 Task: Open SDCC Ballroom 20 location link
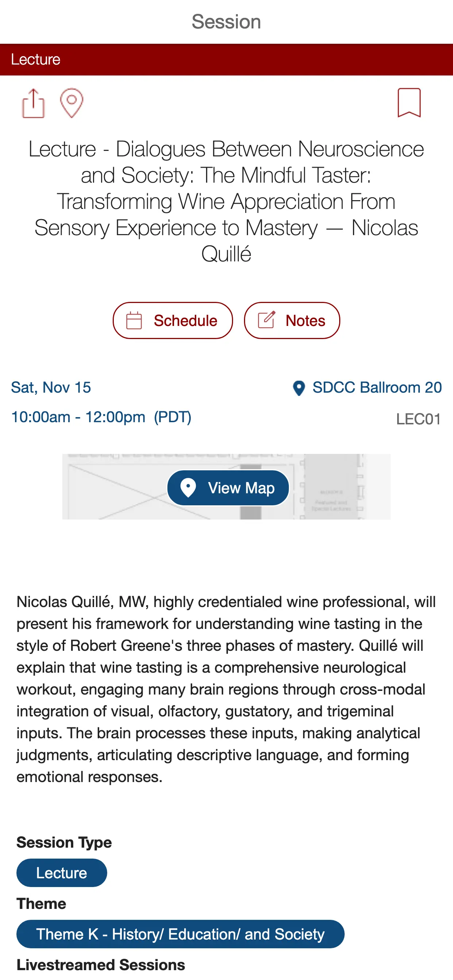pyautogui.click(x=376, y=387)
